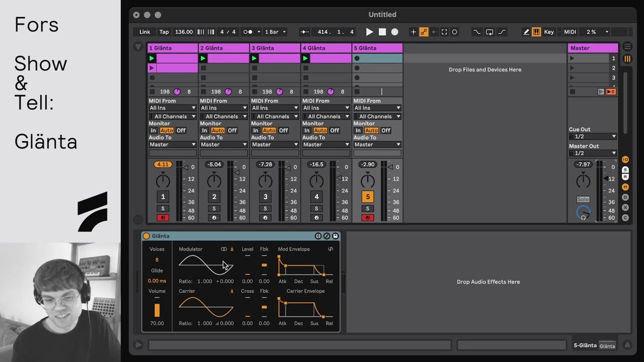Click the Master Solo cue button
This screenshot has height=362, width=644.
click(583, 200)
